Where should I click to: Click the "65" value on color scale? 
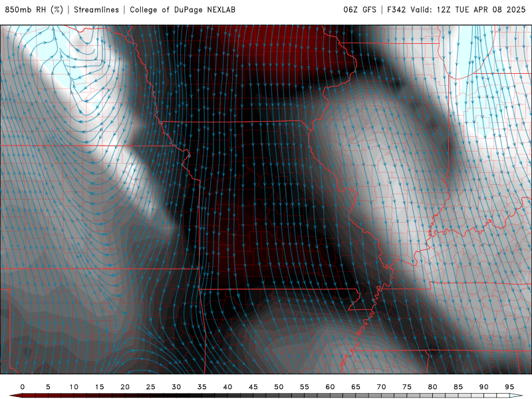tap(356, 387)
